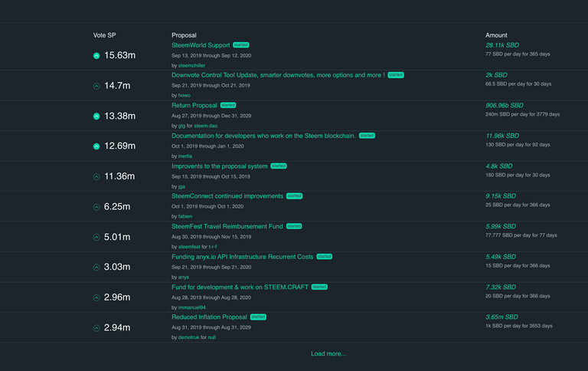Toggle vote for Documentation for developers proposal
Viewport: 588px width, 371px height.
(96, 146)
